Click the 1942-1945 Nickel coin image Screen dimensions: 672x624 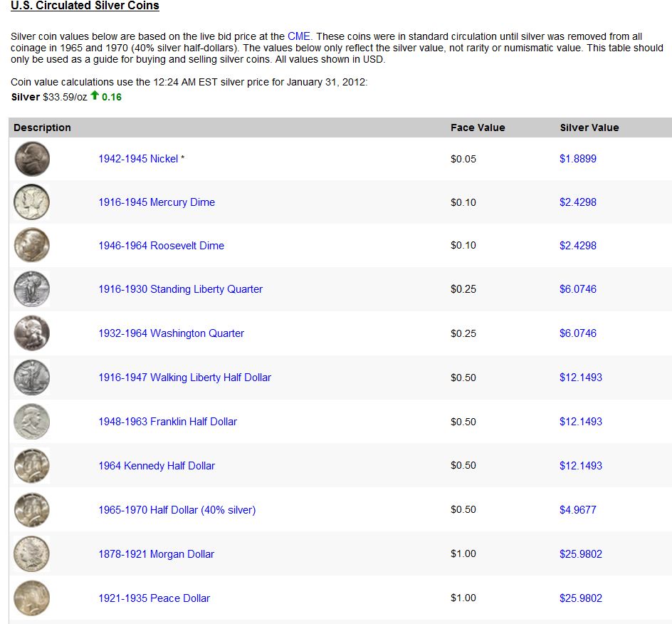32,159
